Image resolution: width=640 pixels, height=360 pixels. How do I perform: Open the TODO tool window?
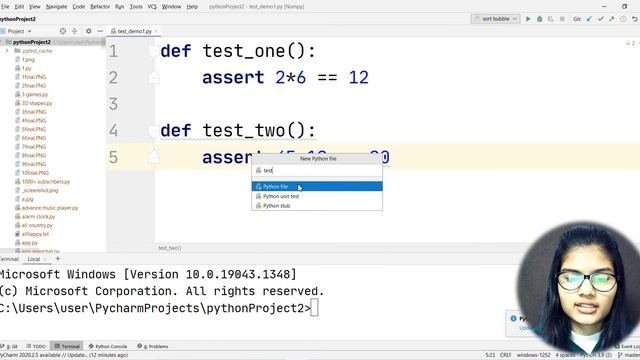[x=36, y=346]
